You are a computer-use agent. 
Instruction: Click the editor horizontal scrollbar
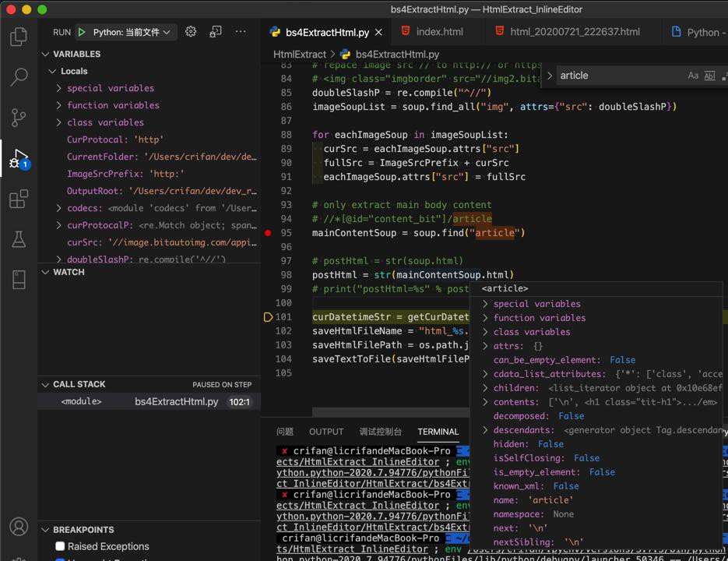point(389,412)
